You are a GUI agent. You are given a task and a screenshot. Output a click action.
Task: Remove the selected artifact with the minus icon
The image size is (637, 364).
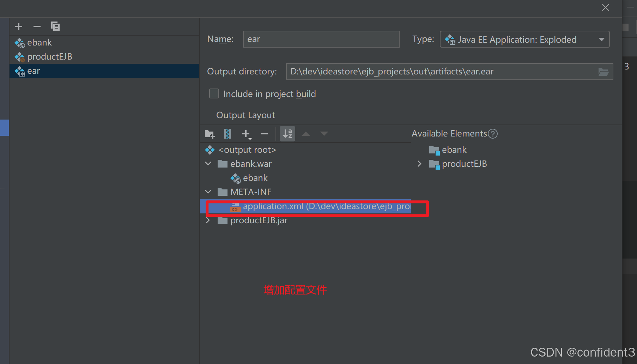coord(37,26)
